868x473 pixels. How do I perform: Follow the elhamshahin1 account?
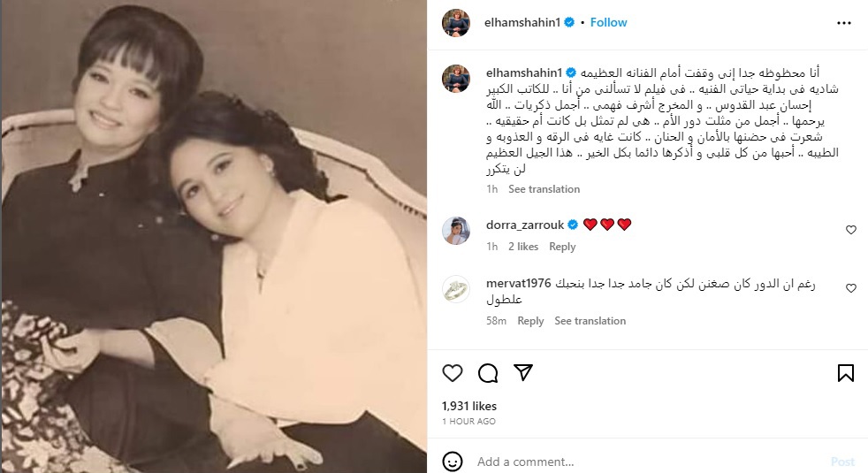pos(608,23)
